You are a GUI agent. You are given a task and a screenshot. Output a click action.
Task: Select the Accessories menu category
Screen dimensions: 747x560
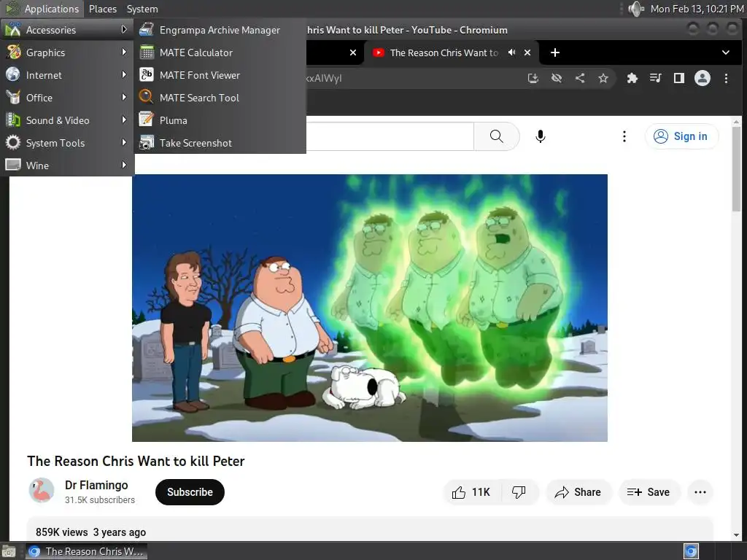click(x=67, y=30)
